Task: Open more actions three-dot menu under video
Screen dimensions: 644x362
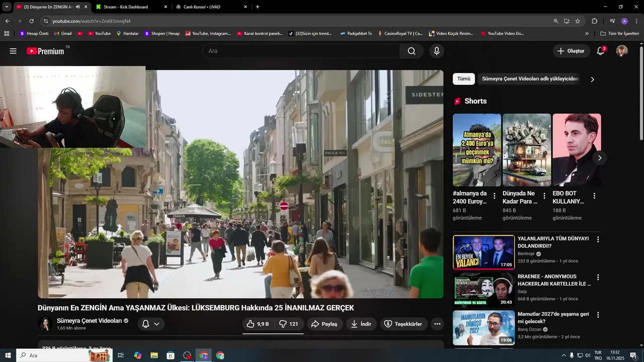Action: 438,324
